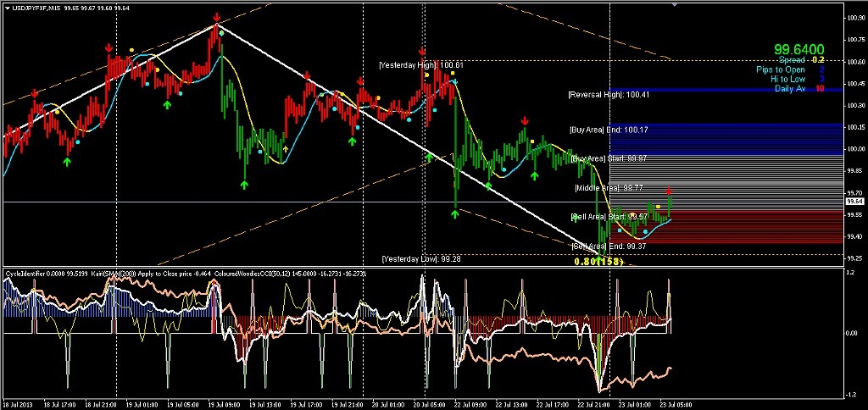Image resolution: width=868 pixels, height=410 pixels.
Task: Click the 100.15 price axis value
Action: [856, 127]
